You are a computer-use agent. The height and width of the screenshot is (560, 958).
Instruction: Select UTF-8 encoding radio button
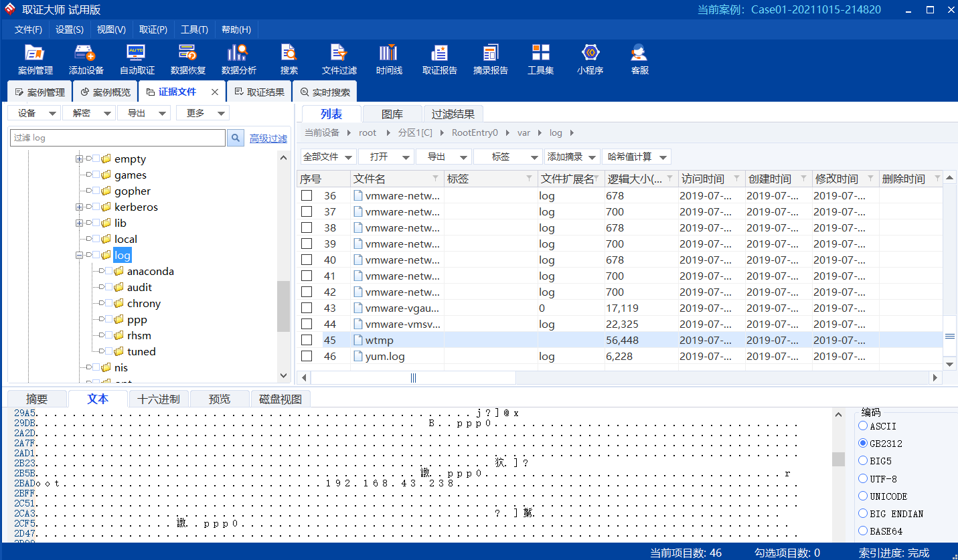863,479
